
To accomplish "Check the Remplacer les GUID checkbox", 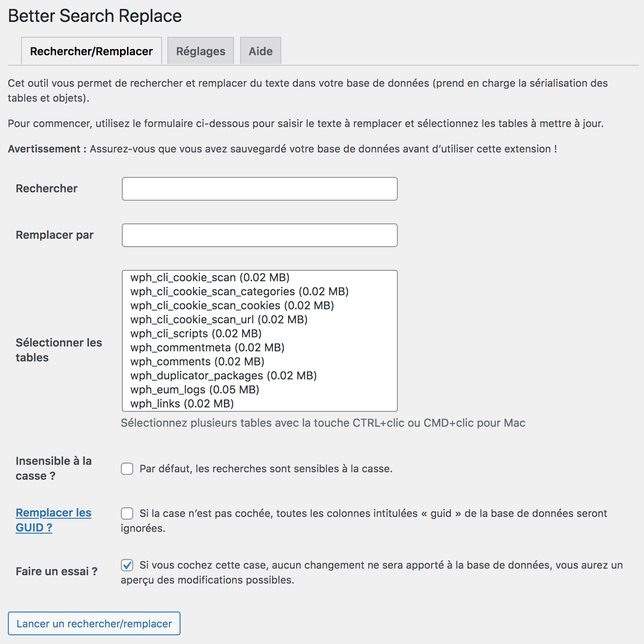I will [127, 513].
